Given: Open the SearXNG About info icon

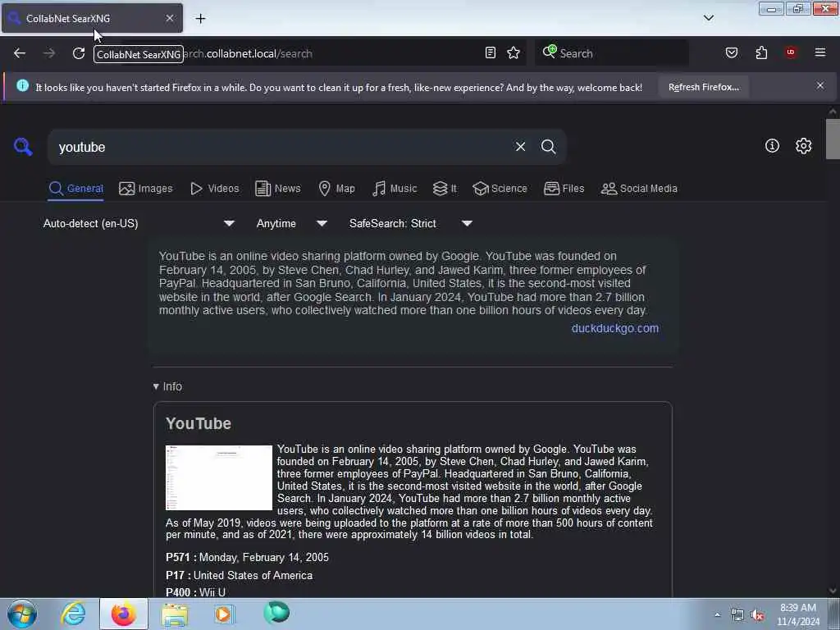Looking at the screenshot, I should click(x=772, y=146).
